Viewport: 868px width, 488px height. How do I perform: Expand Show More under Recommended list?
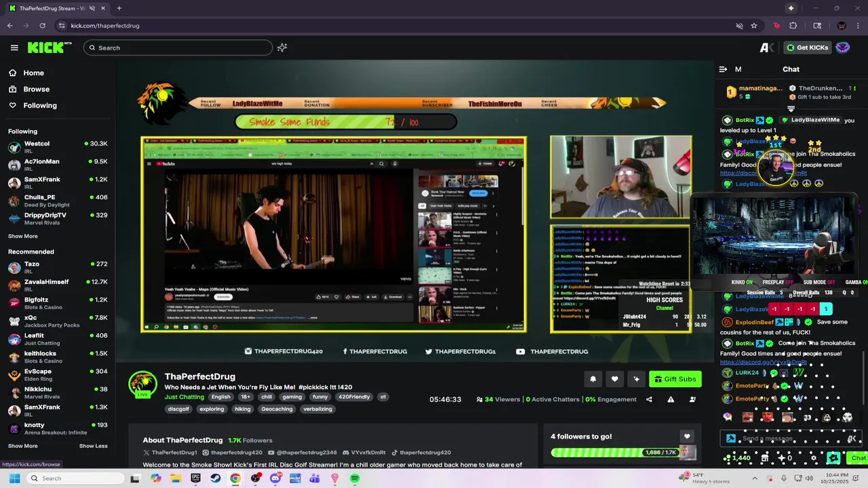(23, 446)
